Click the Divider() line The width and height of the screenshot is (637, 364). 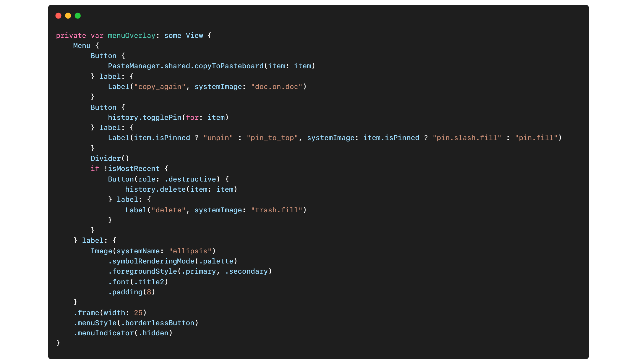pyautogui.click(x=110, y=159)
